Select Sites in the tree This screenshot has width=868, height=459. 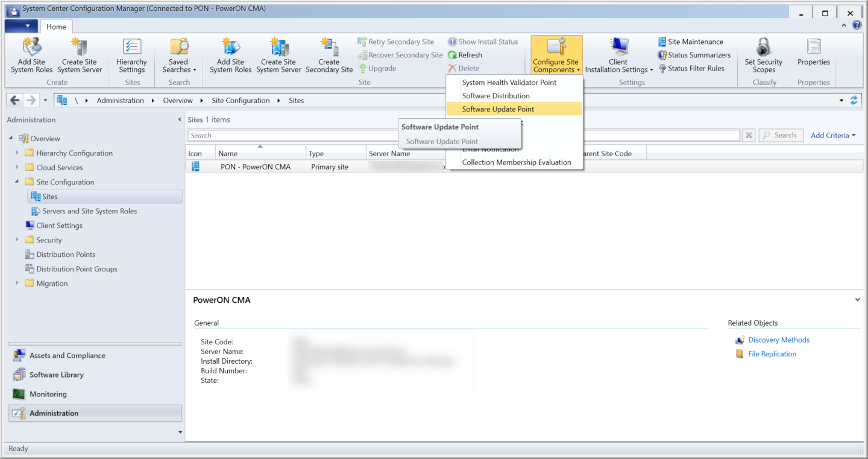coord(105,197)
